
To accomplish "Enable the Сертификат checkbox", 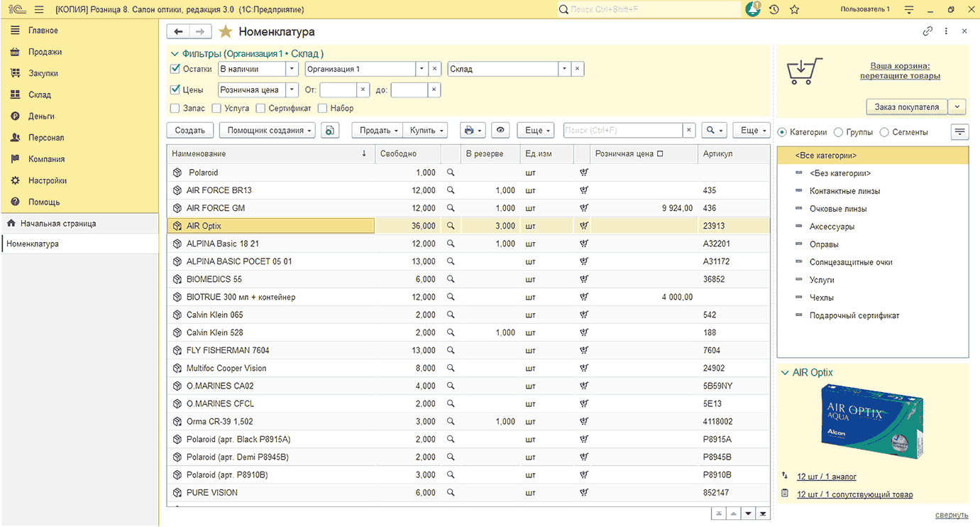I will click(260, 108).
